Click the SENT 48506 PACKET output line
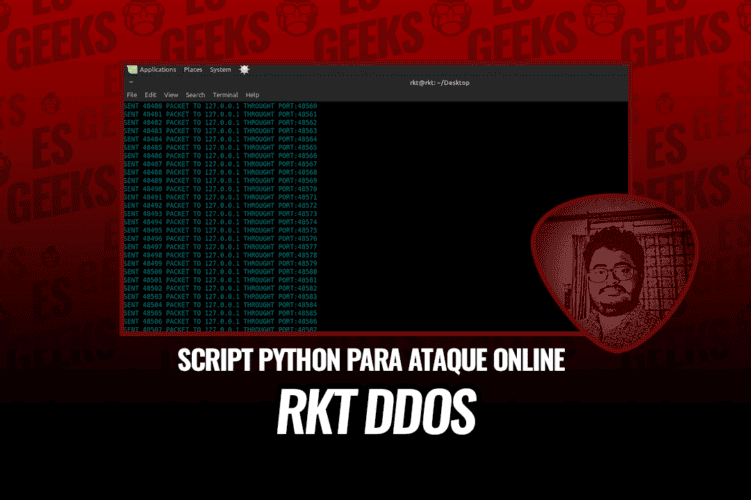 (220, 321)
